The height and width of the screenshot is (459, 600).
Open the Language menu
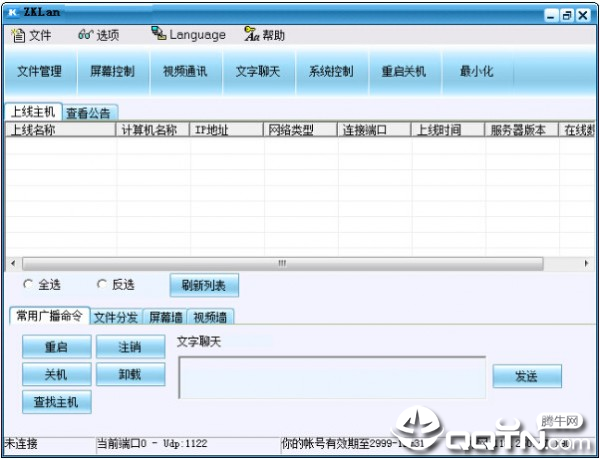click(x=197, y=35)
